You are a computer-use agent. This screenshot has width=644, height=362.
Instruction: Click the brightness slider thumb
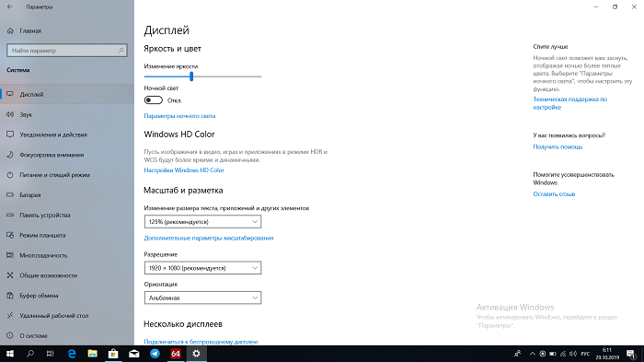point(191,76)
